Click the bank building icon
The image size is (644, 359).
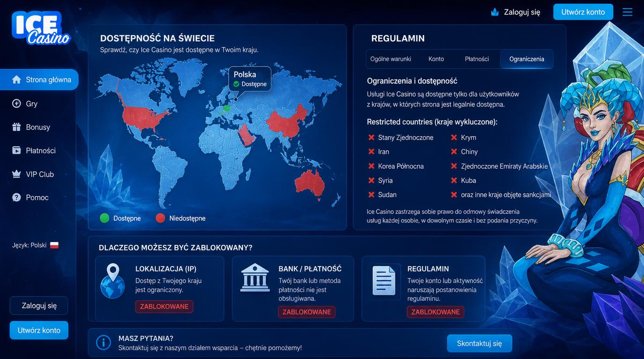point(255,278)
